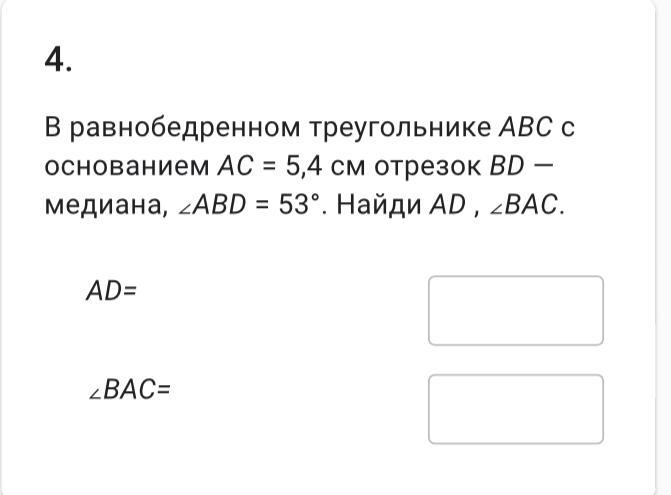Click the word 'отрезок' in the problem

428,167
